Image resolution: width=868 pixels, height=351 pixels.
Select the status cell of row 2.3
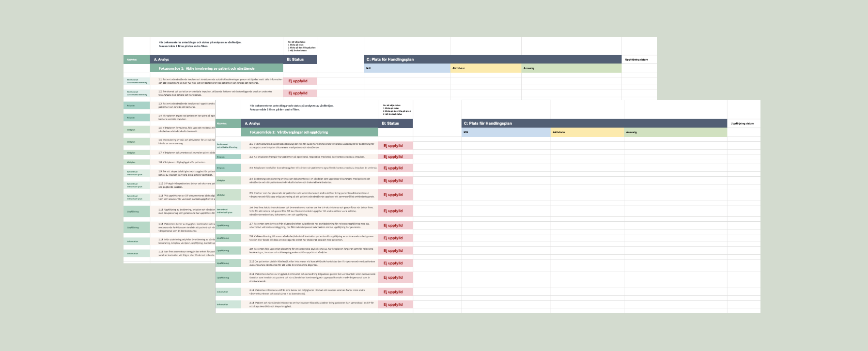click(395, 168)
